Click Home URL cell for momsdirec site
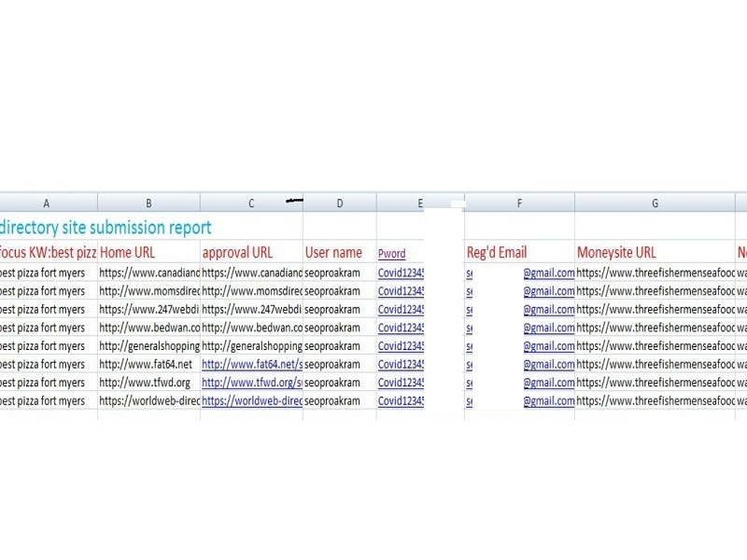The width and height of the screenshot is (747, 560). (x=149, y=291)
